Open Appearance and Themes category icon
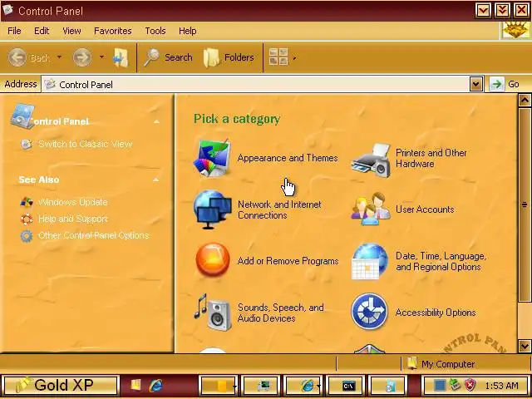The width and height of the screenshot is (532, 399). coord(213,158)
